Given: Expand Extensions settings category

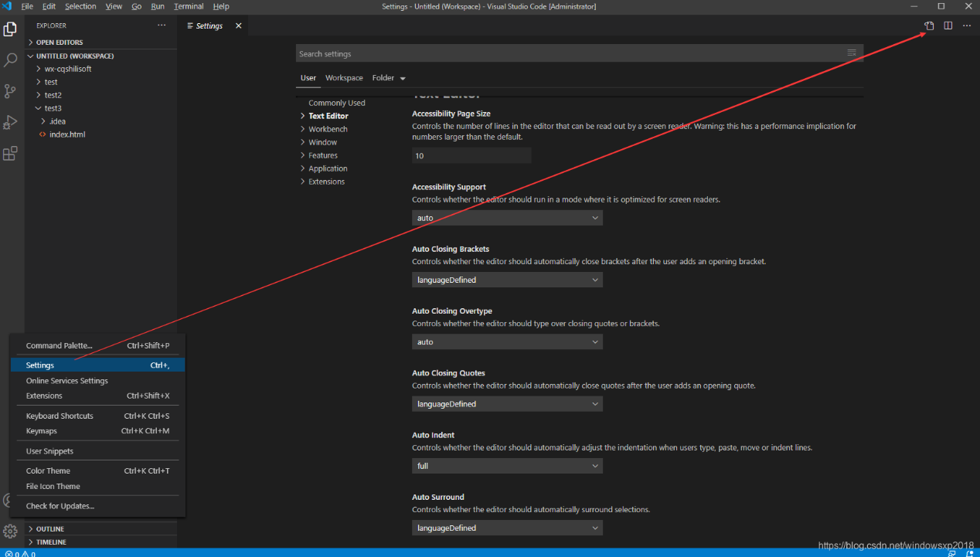Looking at the screenshot, I should (326, 182).
